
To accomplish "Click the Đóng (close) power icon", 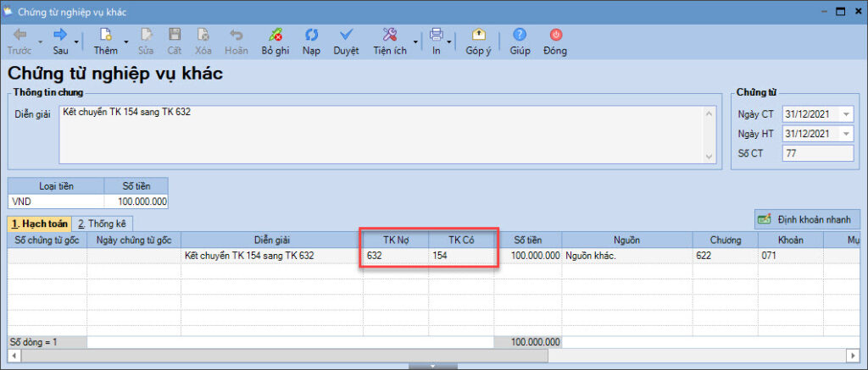I will [555, 36].
